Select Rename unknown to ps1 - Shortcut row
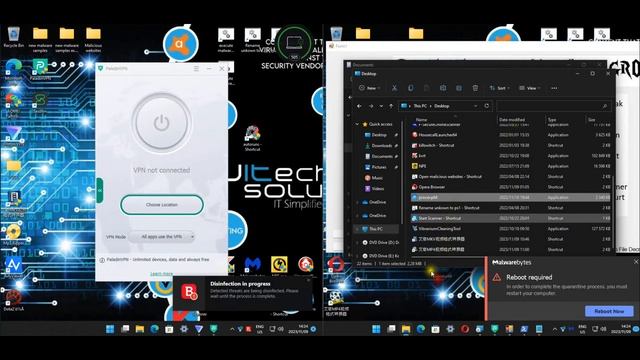640x360 pixels. [x=510, y=208]
